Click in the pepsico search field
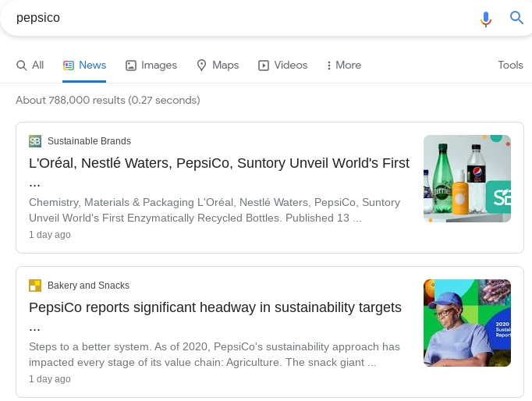This screenshot has width=532, height=401. click(x=234, y=18)
